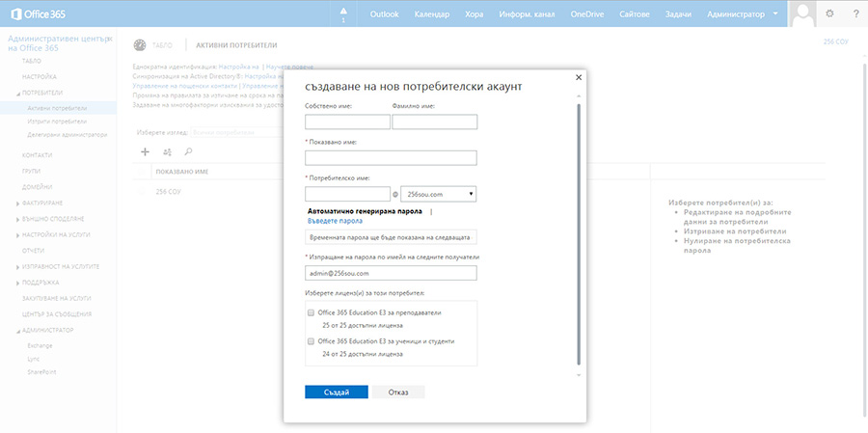Image resolution: width=868 pixels, height=433 pixels.
Task: Click the Фамилно име input field
Action: click(x=435, y=122)
